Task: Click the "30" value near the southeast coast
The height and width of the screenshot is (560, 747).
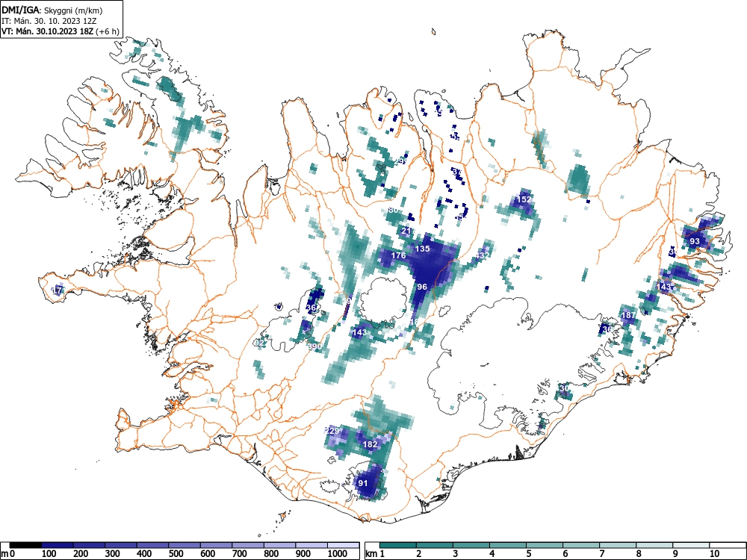Action: tap(565, 388)
